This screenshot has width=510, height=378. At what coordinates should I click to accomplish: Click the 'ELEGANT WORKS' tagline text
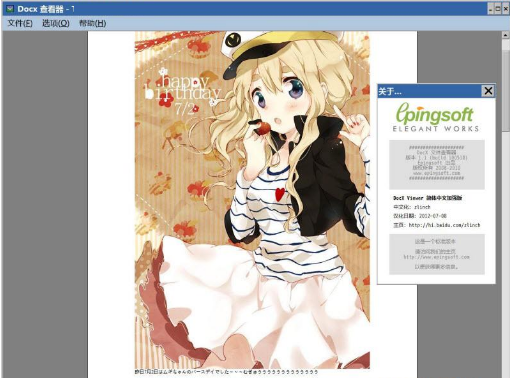(x=436, y=129)
